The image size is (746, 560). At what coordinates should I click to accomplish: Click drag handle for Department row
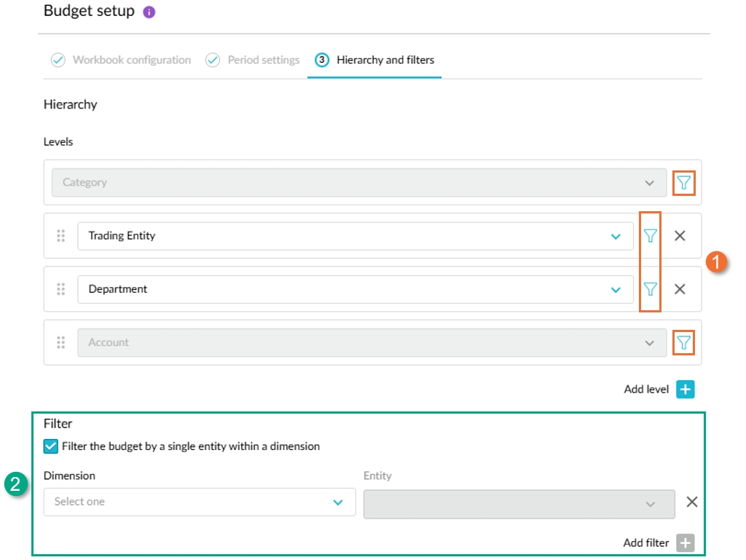tap(61, 289)
